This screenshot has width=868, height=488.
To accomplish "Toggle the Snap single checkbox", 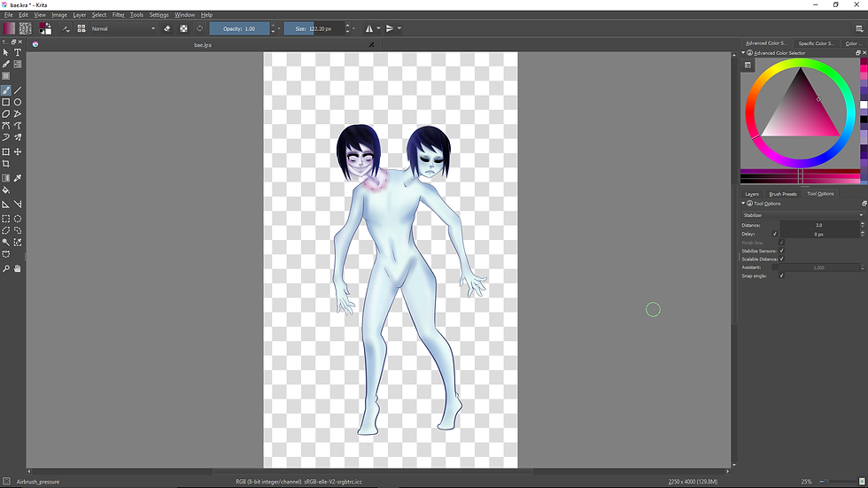I will point(781,275).
